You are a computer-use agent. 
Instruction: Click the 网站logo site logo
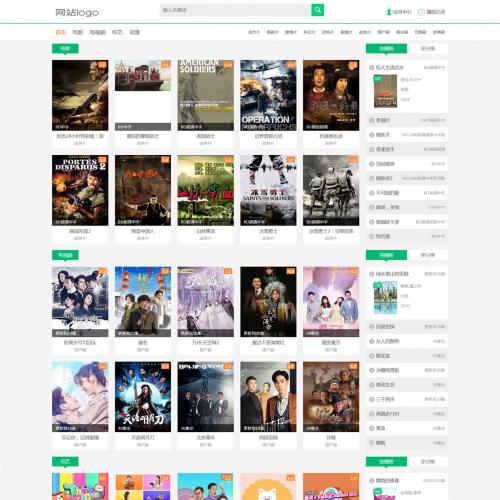coord(77,13)
